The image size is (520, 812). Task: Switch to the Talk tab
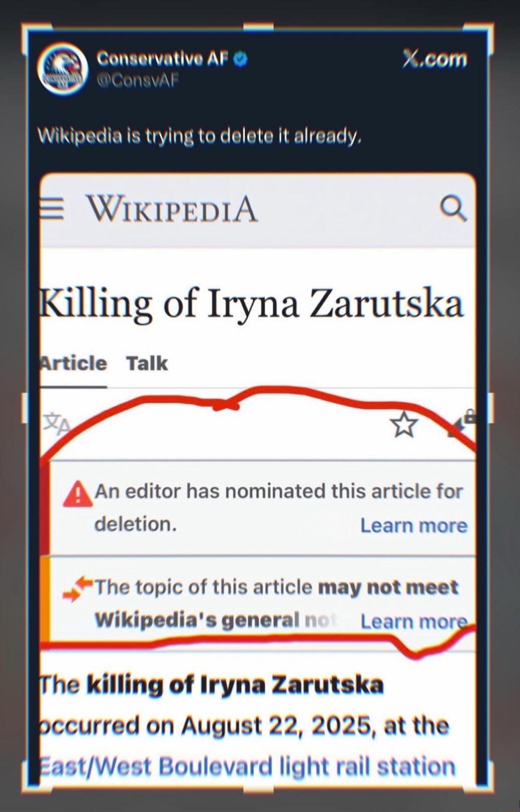pyautogui.click(x=147, y=363)
